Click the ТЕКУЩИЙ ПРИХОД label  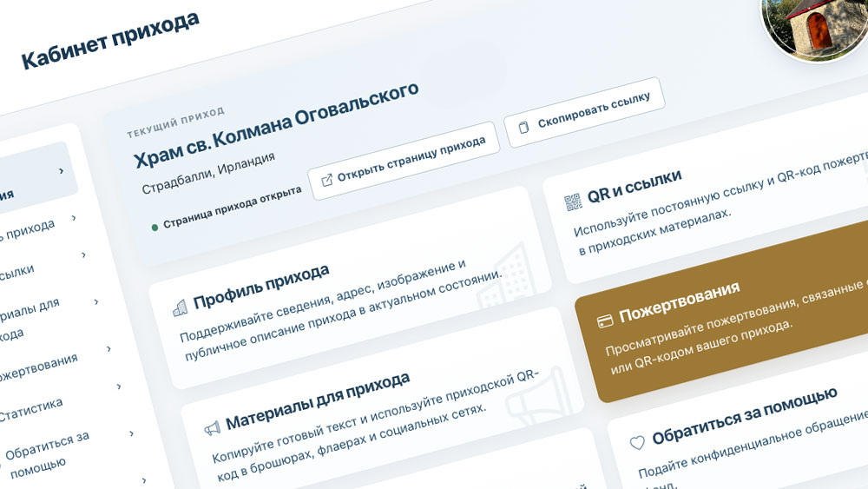coord(175,122)
